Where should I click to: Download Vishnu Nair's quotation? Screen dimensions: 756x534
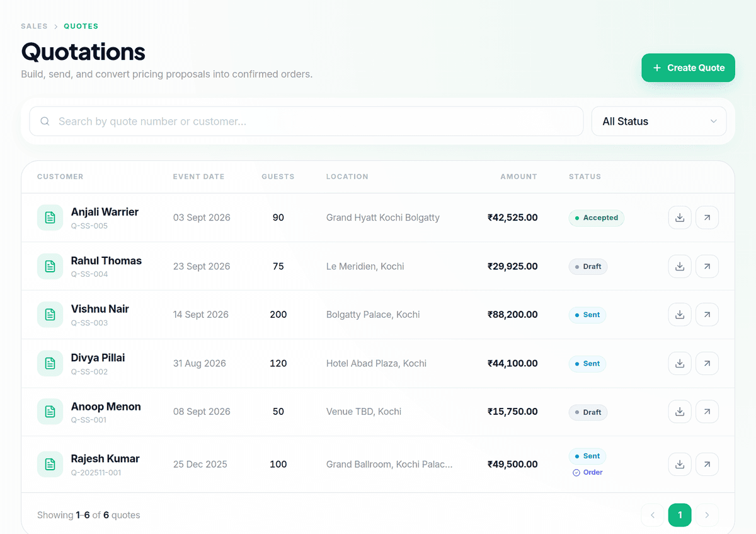[x=680, y=315]
